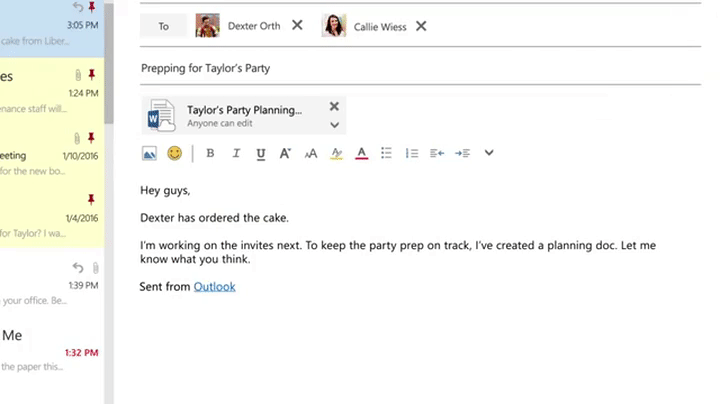720x404 pixels.
Task: Click the To button
Action: tap(163, 26)
